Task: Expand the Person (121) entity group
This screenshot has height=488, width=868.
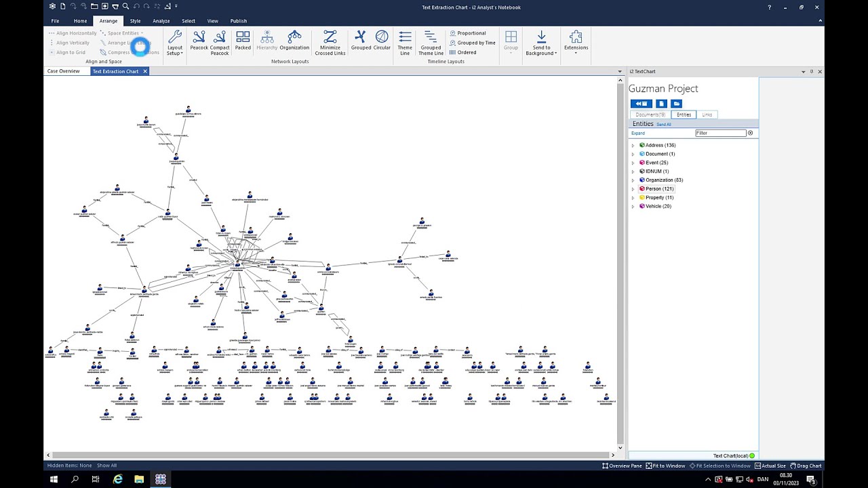Action: (x=633, y=189)
